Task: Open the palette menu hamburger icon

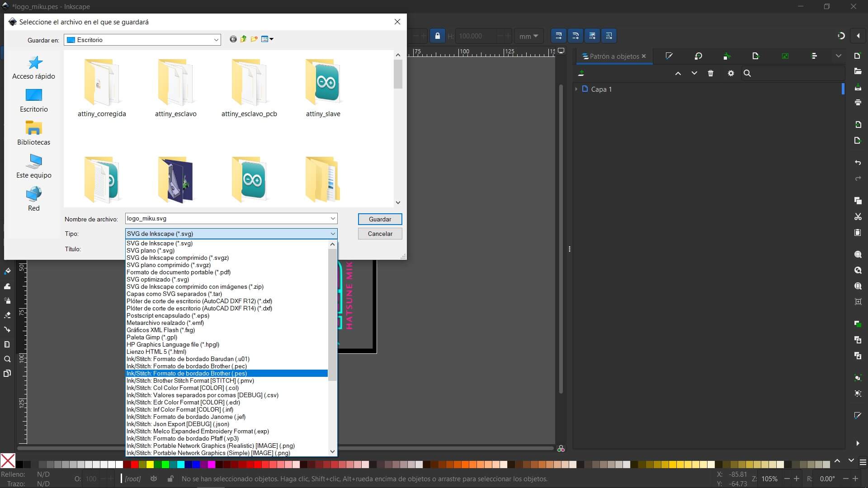Action: (863, 462)
